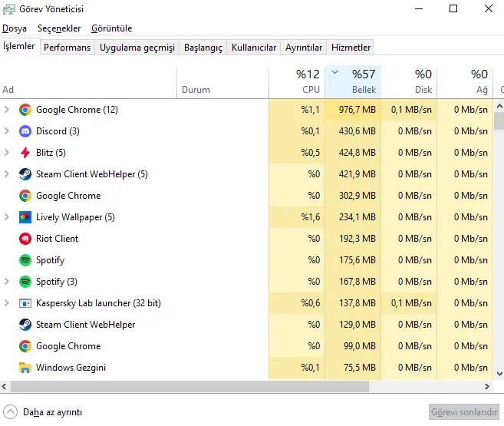Click the Kaspersky Lab launcher icon
Screen dimensions: 504x426
[25, 303]
